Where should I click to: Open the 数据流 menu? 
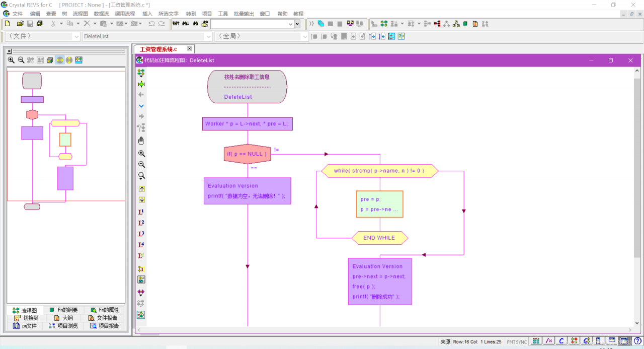(x=101, y=14)
